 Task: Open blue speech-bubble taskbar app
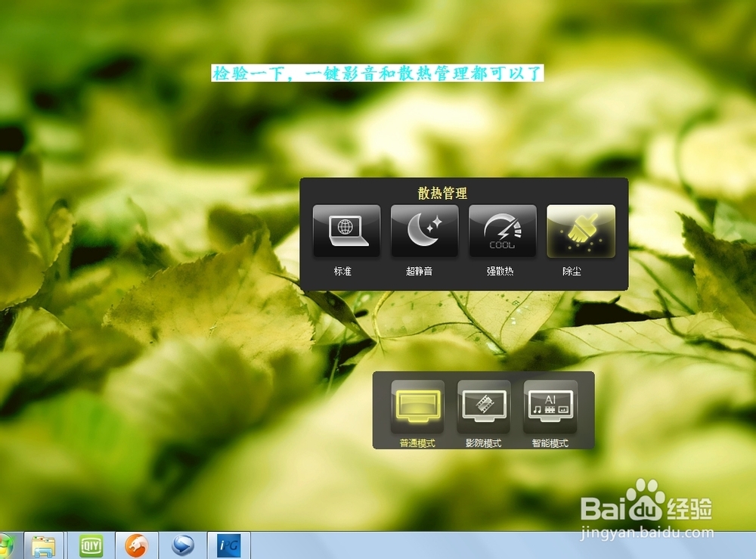point(183,546)
